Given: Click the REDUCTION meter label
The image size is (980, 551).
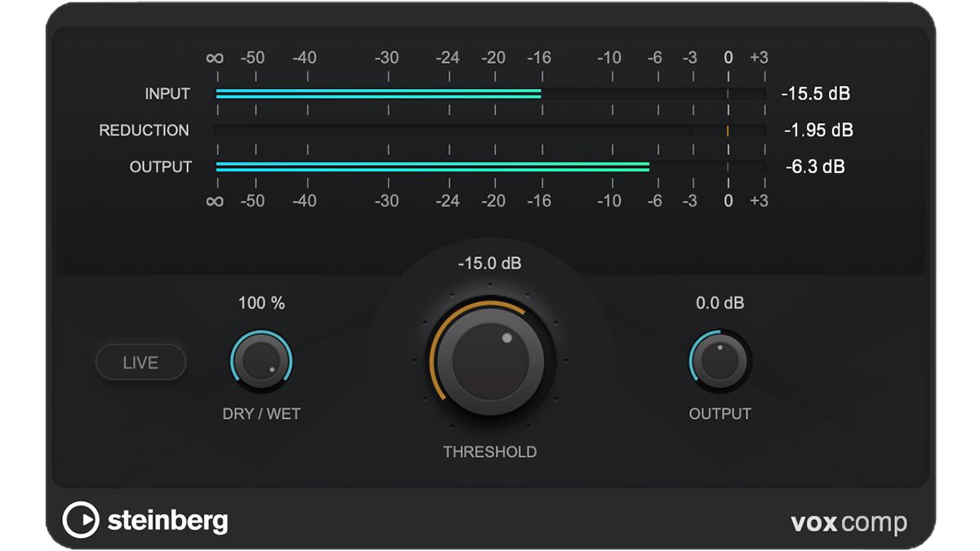Looking at the screenshot, I should coord(144,130).
